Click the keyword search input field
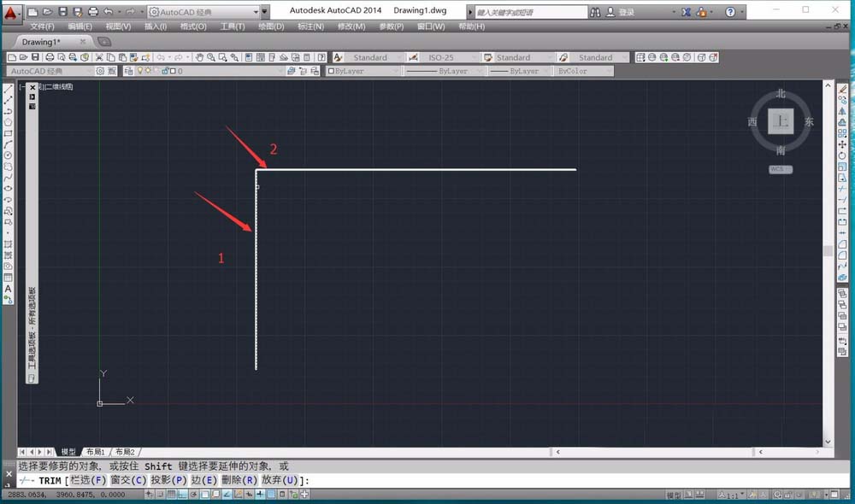855x504 pixels. point(531,12)
